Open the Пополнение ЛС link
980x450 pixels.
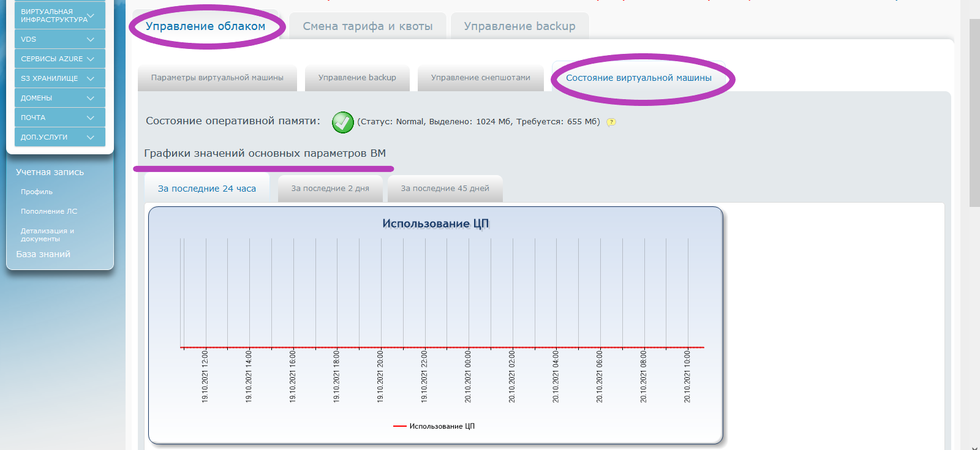click(x=49, y=211)
